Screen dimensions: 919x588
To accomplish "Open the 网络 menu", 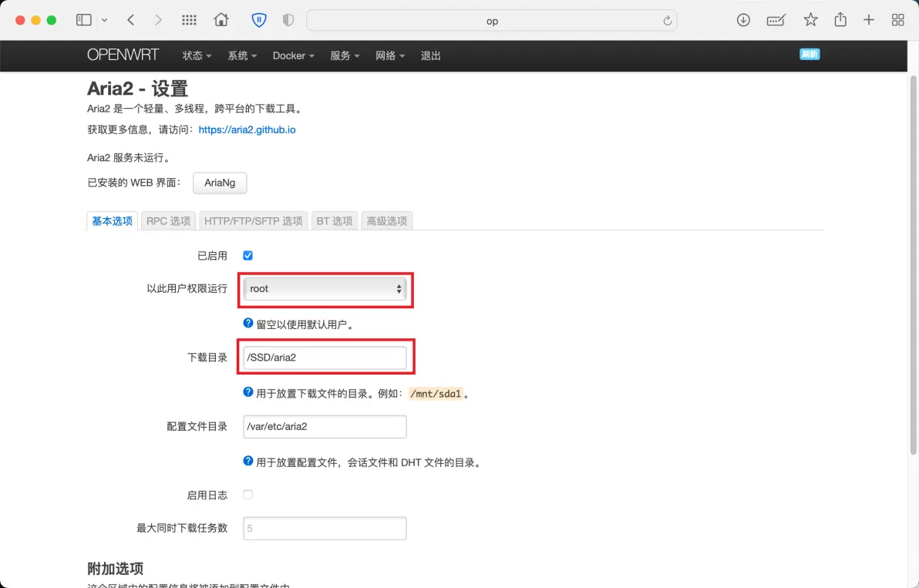I will [390, 55].
